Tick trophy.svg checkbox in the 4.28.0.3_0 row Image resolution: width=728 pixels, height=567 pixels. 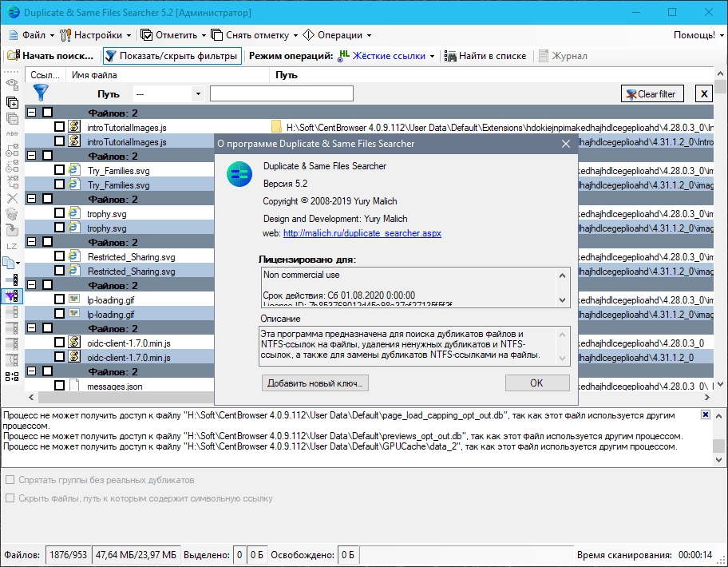coord(59,212)
